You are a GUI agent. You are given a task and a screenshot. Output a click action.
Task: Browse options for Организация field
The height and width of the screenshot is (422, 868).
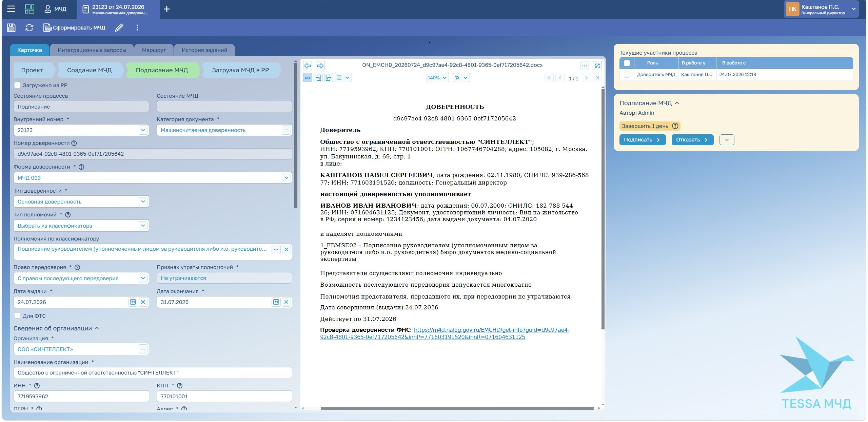(143, 349)
